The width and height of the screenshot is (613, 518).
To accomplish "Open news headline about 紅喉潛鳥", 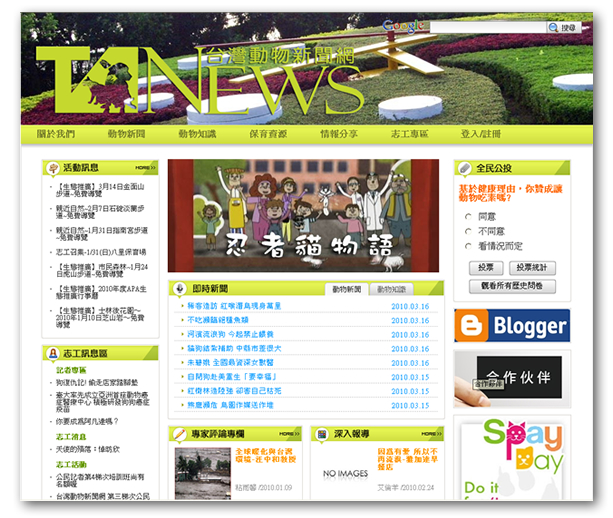I will coord(234,306).
